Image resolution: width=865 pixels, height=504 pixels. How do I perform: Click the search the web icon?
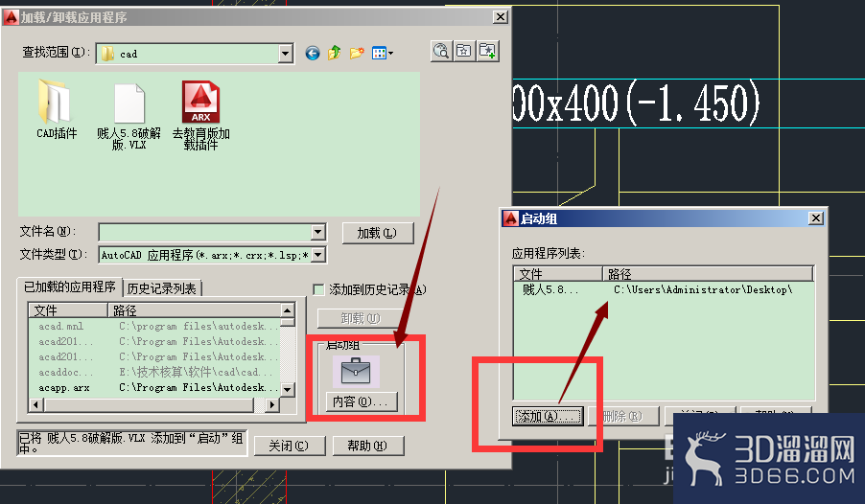pos(441,52)
